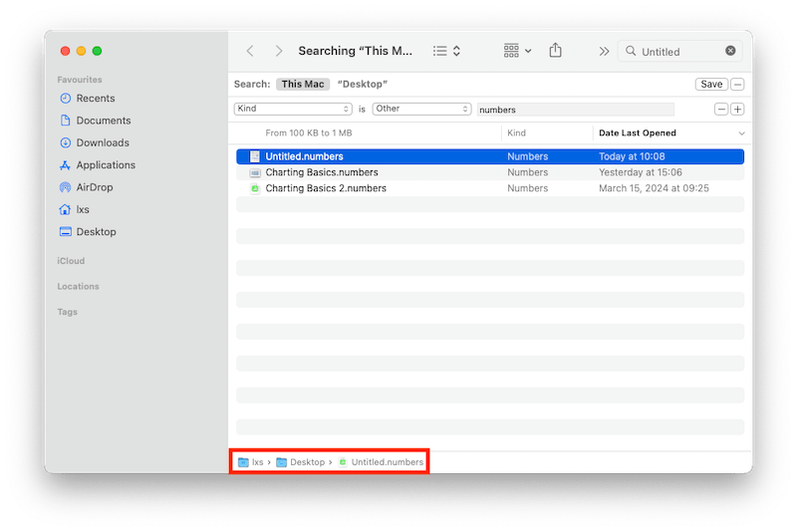The height and width of the screenshot is (532, 797).
Task: Click the Favourites sidebar section heading
Action: [80, 80]
